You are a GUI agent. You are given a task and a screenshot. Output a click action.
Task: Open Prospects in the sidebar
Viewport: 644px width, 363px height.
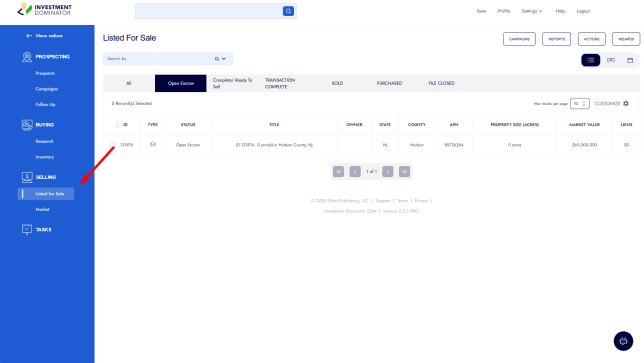click(45, 74)
